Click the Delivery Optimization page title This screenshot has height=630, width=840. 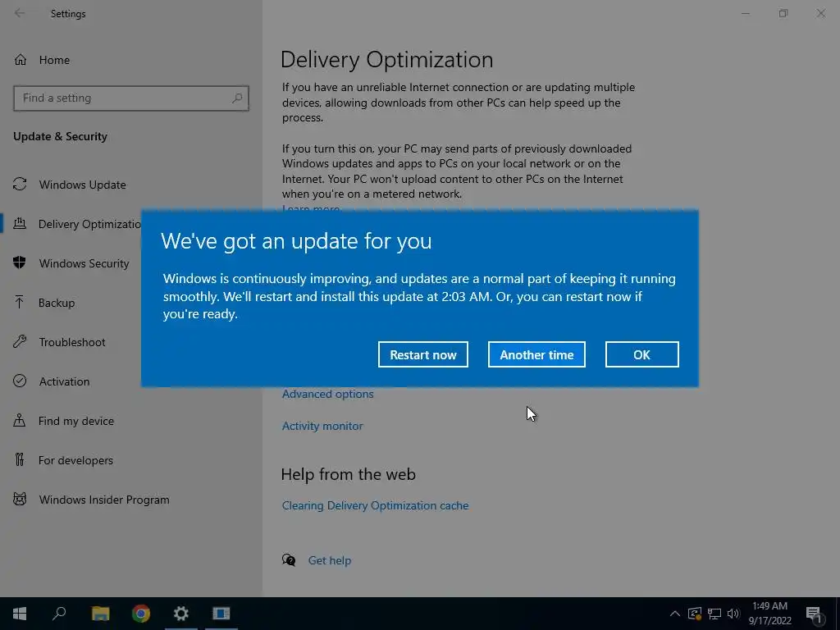(387, 59)
